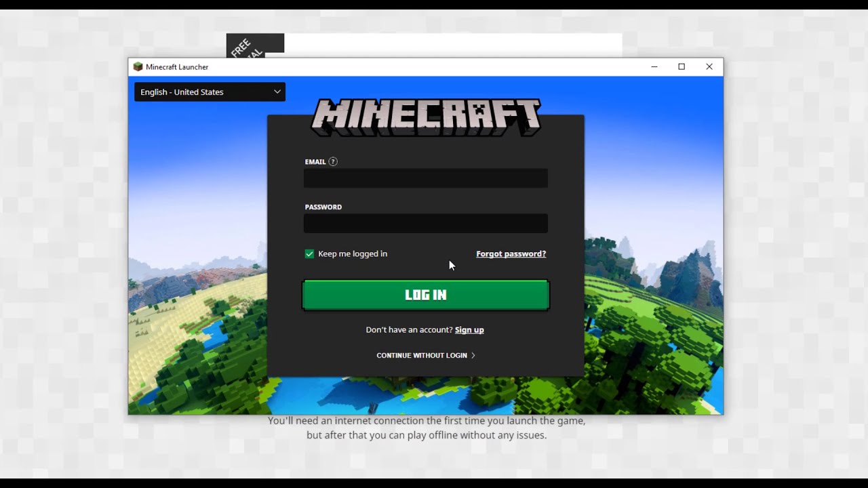Minimize the Minecraft Launcher window
Image resolution: width=868 pixels, height=488 pixels.
[x=654, y=66]
